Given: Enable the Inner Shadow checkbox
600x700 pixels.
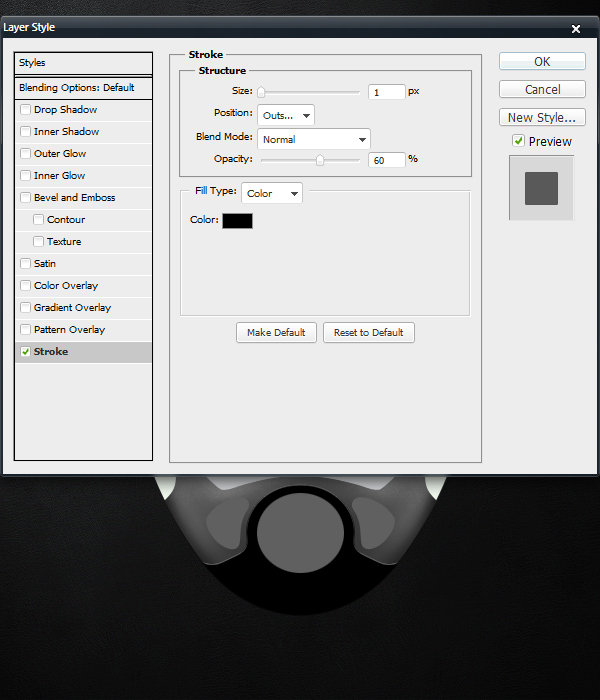Looking at the screenshot, I should 25,131.
